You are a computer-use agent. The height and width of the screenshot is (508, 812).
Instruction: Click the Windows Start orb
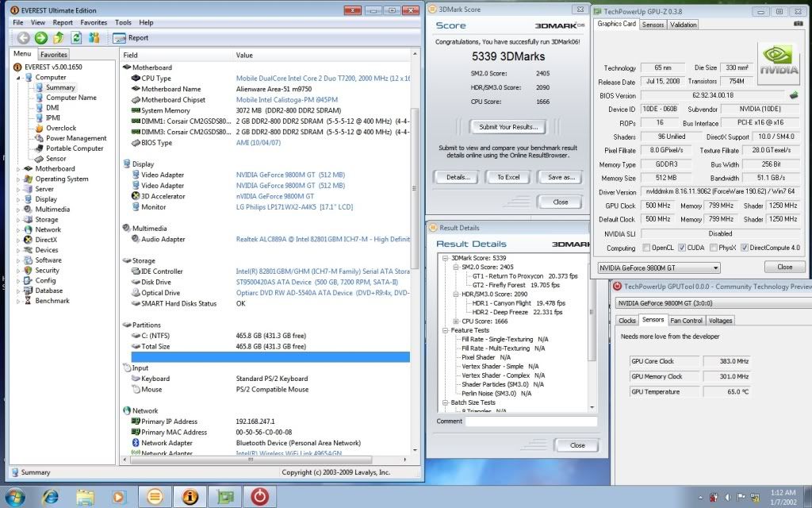(x=15, y=497)
